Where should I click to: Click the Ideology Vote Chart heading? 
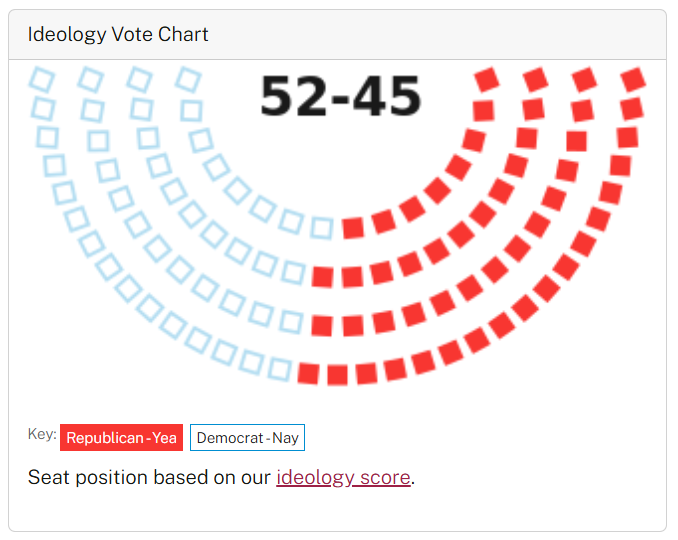click(x=118, y=34)
